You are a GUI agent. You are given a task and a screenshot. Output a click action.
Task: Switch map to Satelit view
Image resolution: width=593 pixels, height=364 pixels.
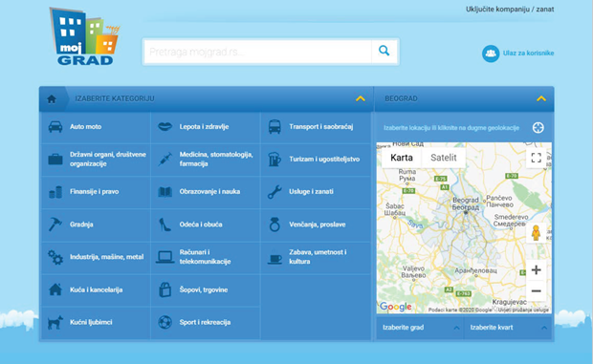point(443,158)
